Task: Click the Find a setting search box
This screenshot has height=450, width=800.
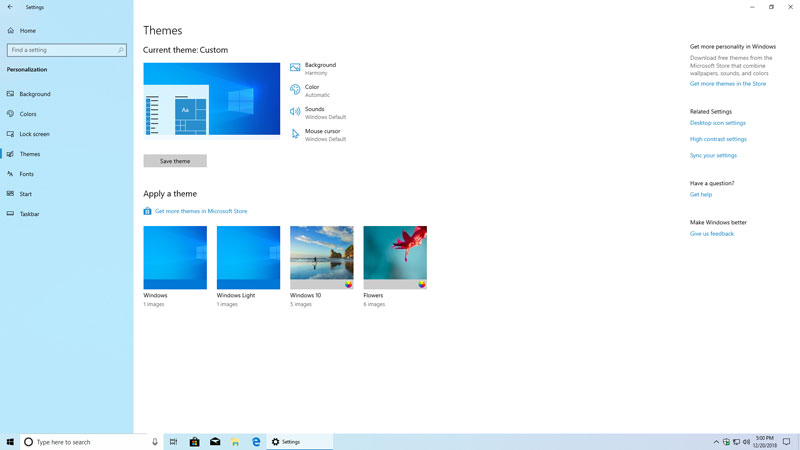Action: (x=66, y=50)
